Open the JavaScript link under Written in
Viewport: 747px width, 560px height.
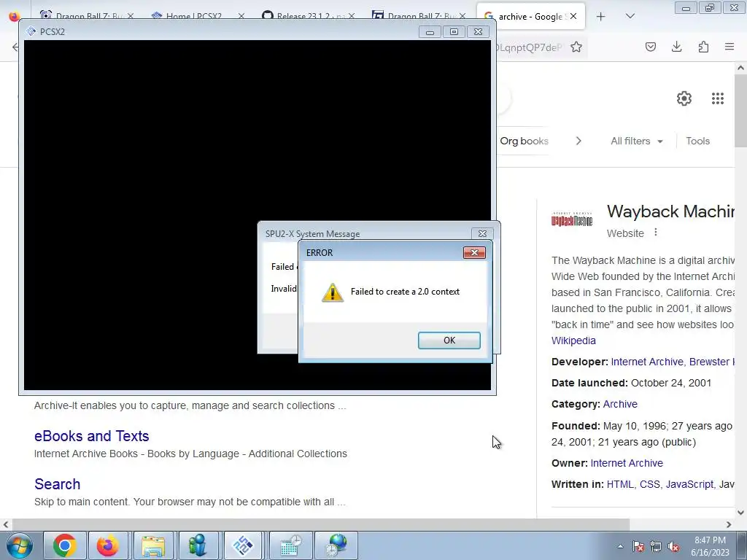[x=689, y=484]
